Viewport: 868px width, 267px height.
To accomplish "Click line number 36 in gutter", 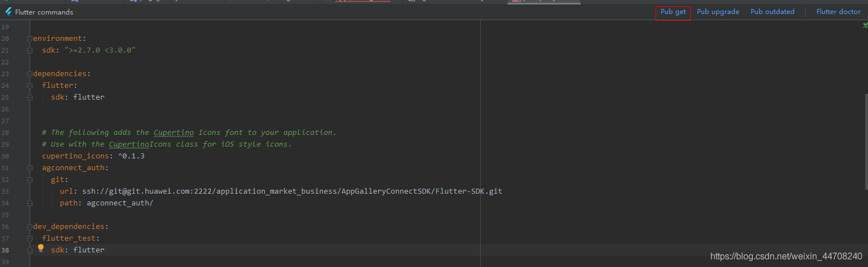I will pos(5,227).
